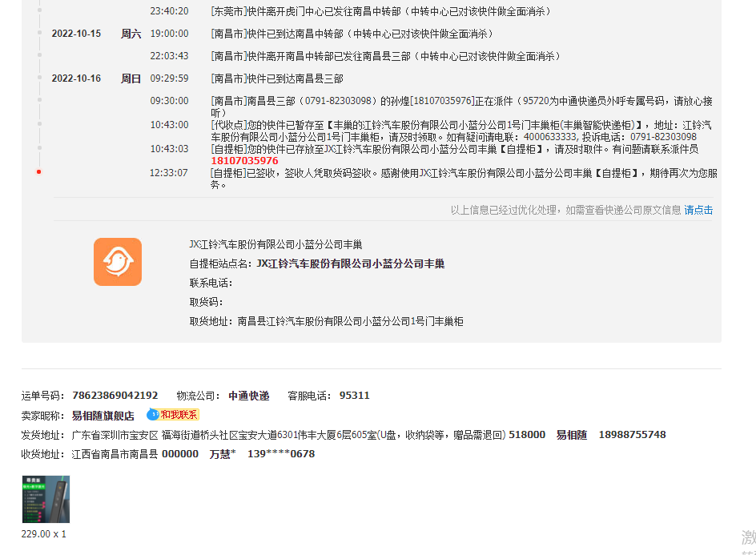This screenshot has width=756, height=555.
Task: Select the 快件已到达南昌县三部 tracking entry
Action: point(277,78)
